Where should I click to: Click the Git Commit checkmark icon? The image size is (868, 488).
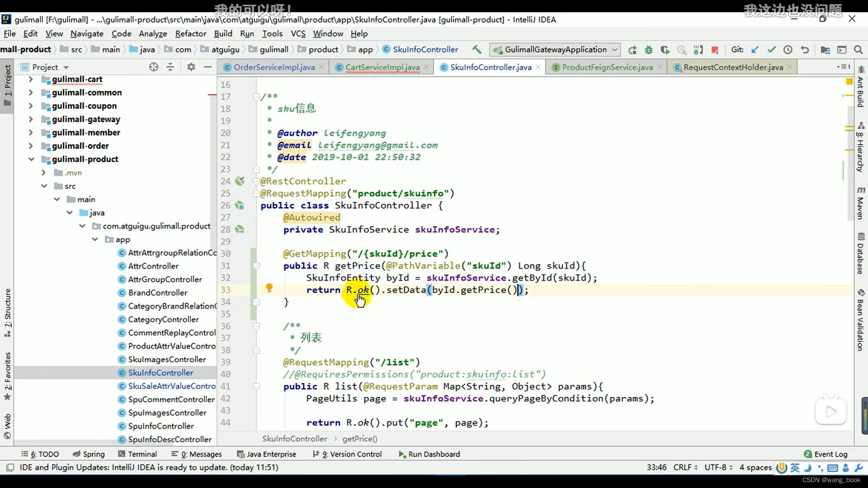(x=771, y=50)
